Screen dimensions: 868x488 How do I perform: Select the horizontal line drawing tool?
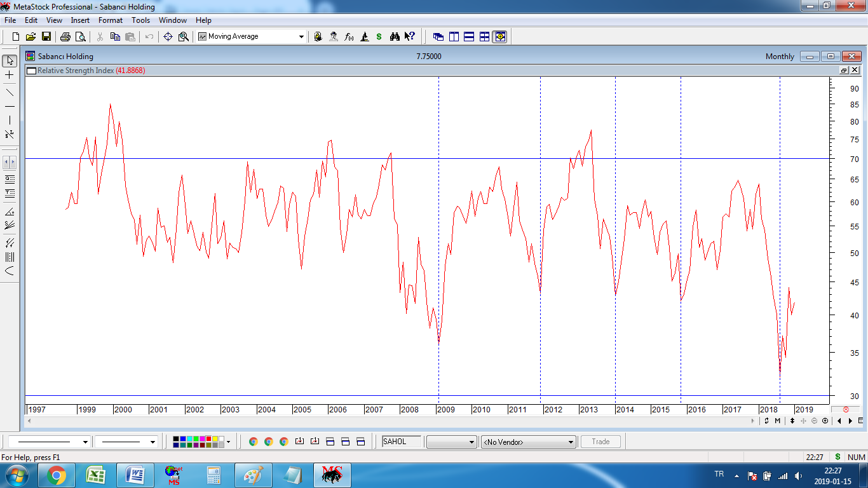coord(10,106)
